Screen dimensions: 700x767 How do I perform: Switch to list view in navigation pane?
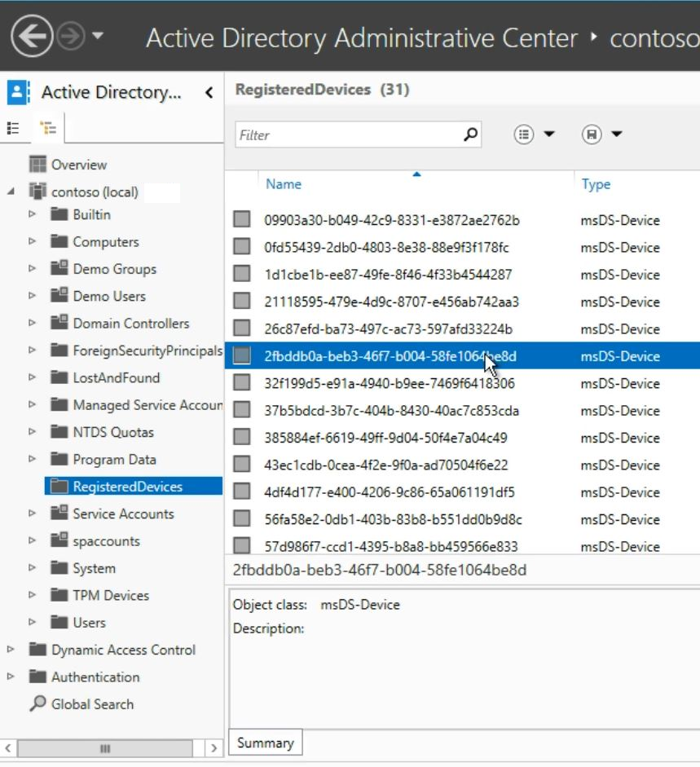click(x=13, y=128)
